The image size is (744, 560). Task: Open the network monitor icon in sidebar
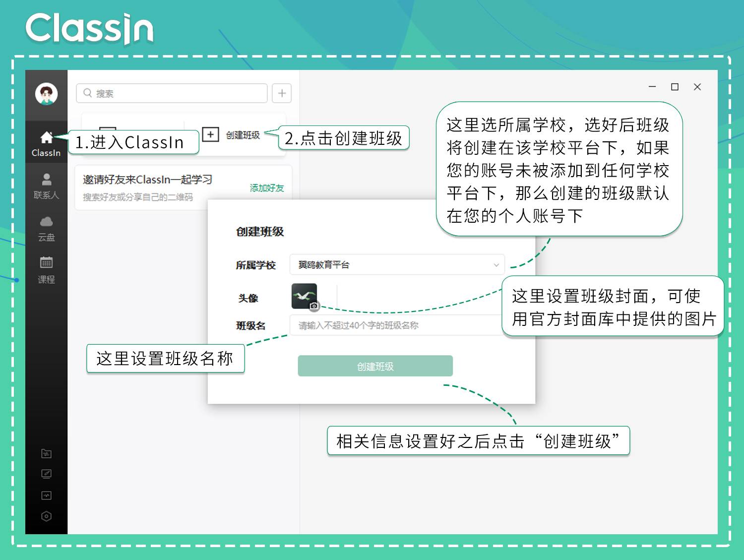[x=46, y=496]
